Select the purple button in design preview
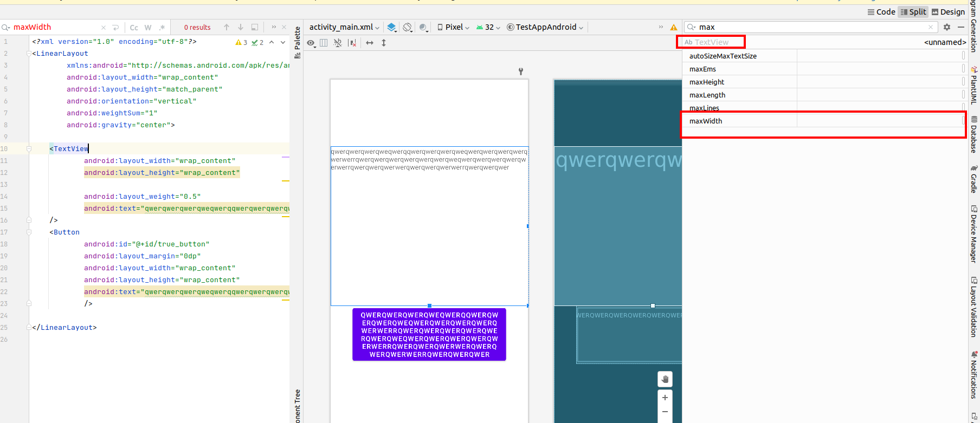980x423 pixels. tap(429, 335)
